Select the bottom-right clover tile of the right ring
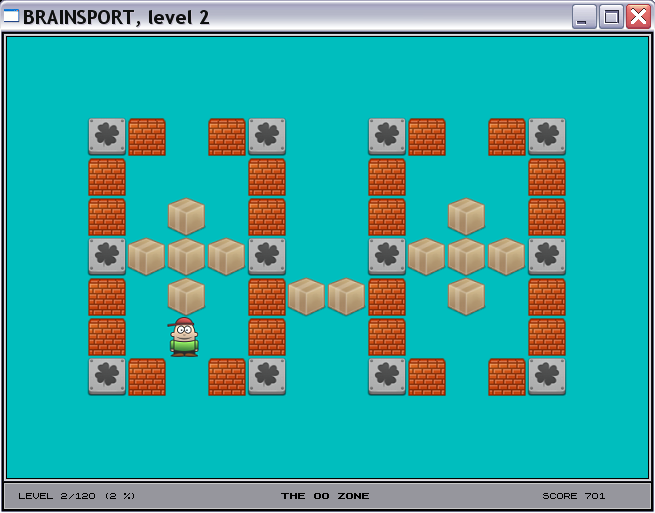This screenshot has height=513, width=655. (x=547, y=376)
